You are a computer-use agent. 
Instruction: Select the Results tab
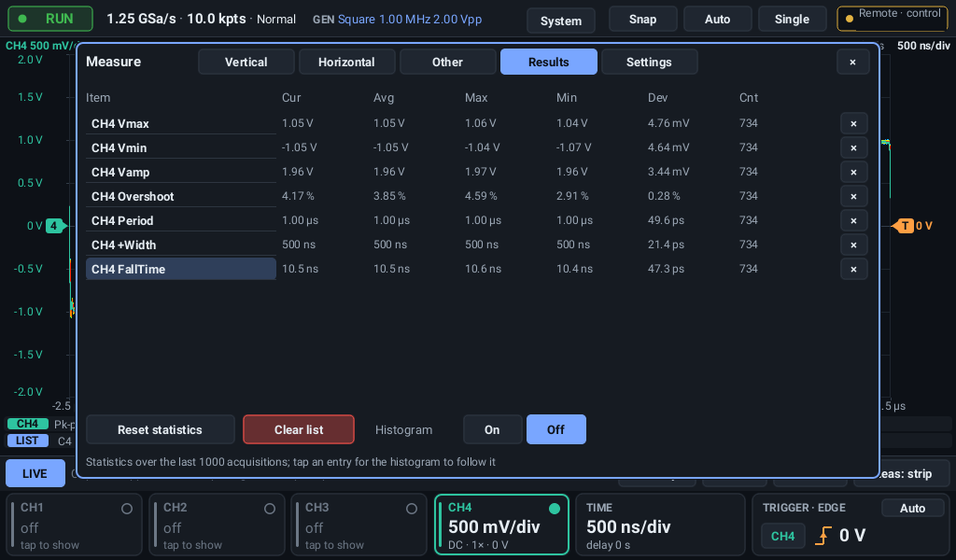point(549,63)
